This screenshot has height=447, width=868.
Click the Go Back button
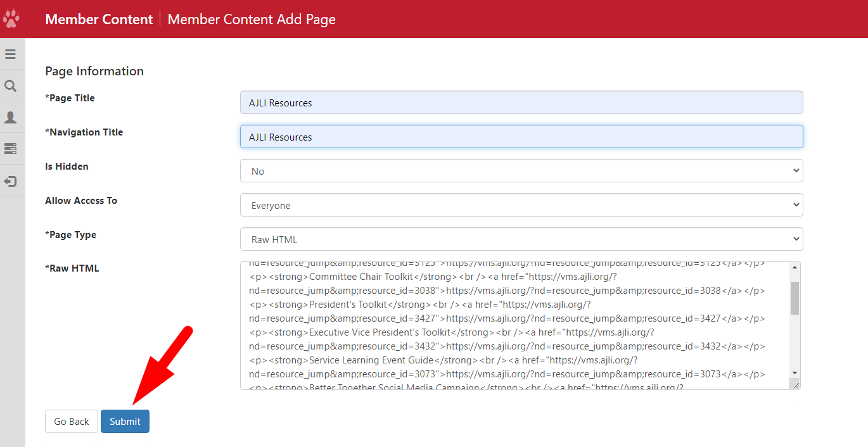[72, 422]
